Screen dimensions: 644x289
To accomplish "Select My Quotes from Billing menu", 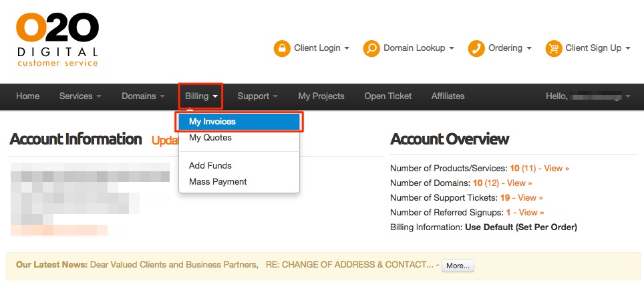I will click(239, 138).
